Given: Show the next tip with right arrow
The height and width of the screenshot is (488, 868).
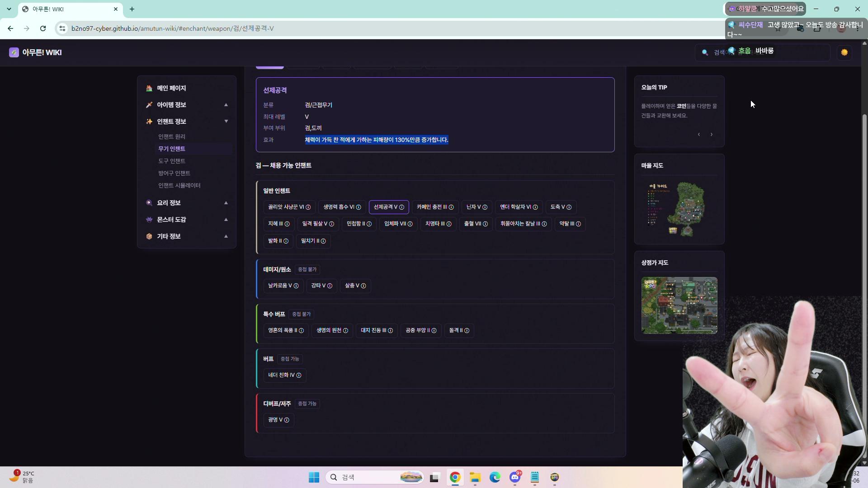Looking at the screenshot, I should (x=712, y=135).
